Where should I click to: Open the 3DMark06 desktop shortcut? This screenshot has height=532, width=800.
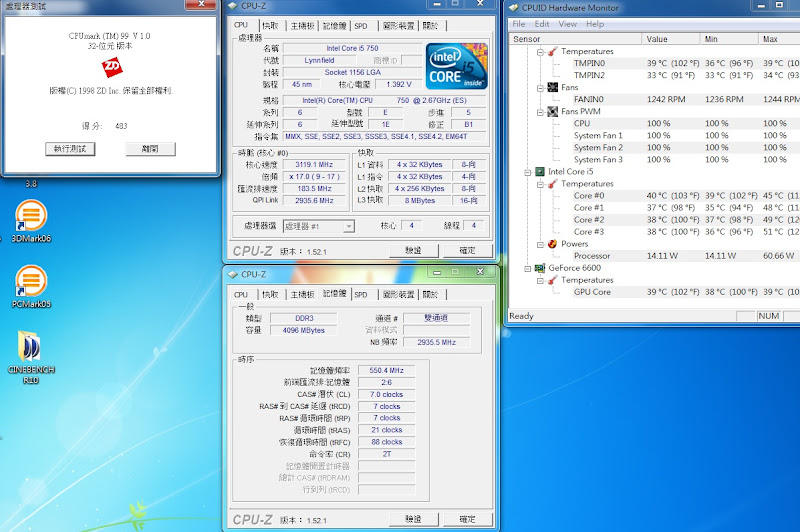click(x=31, y=221)
